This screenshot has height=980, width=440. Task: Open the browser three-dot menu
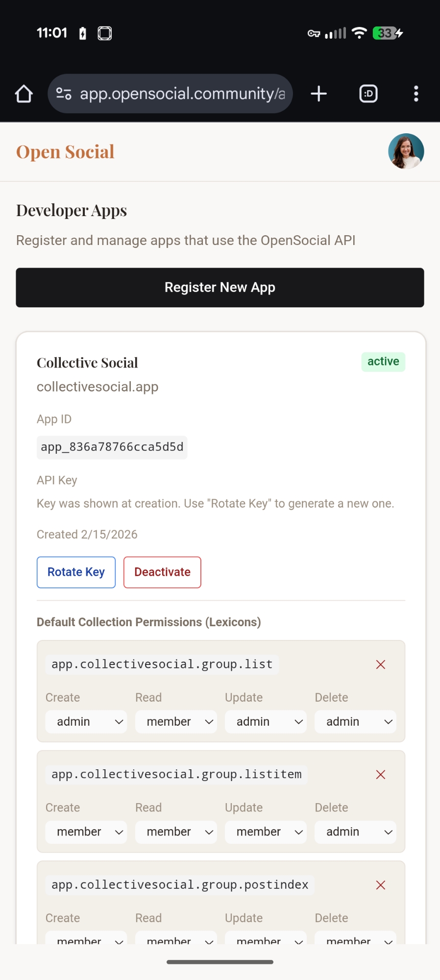[x=416, y=94]
